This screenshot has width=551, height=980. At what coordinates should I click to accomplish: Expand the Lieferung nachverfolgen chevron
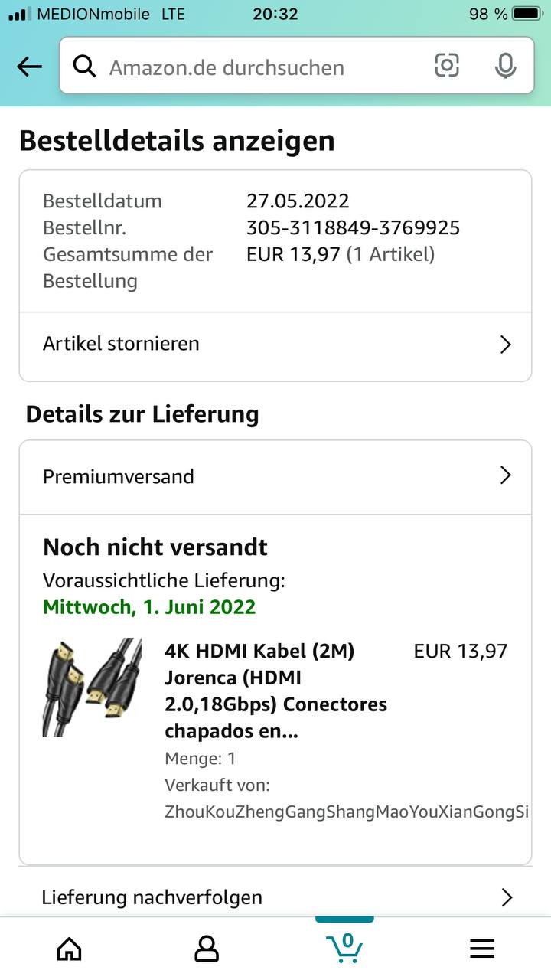click(x=506, y=897)
